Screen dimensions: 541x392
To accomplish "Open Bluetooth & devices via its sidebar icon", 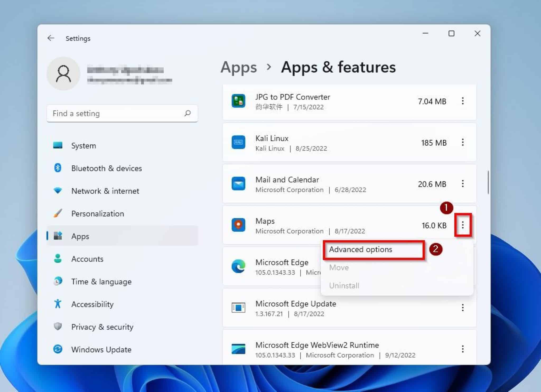I will coord(58,168).
